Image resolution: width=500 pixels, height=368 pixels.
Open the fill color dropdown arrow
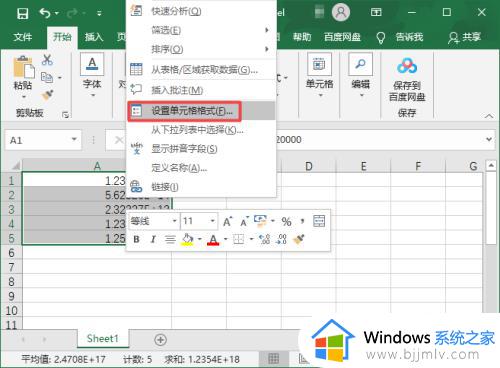click(x=200, y=239)
